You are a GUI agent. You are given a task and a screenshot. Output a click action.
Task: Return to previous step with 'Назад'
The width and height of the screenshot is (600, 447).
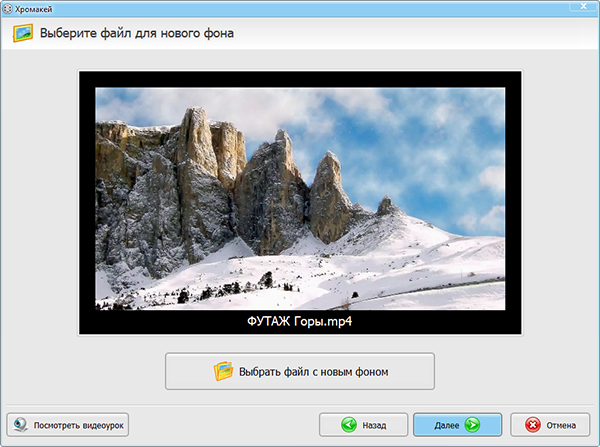click(363, 425)
